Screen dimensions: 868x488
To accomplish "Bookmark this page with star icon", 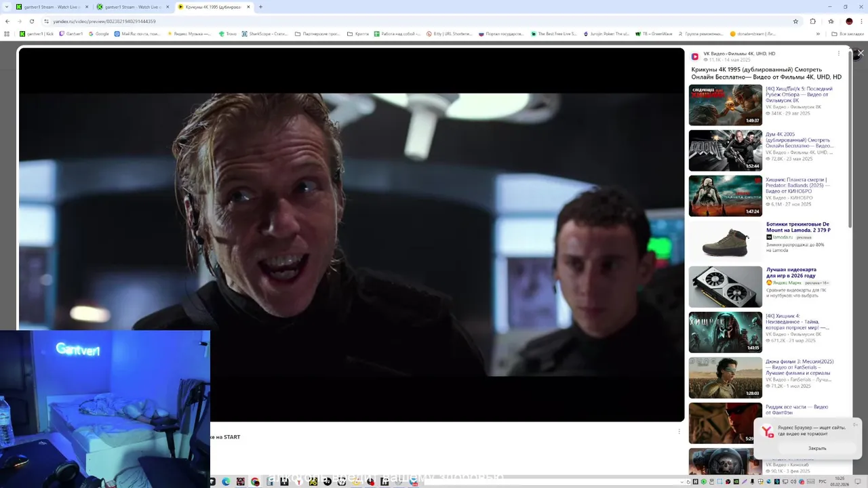I will point(795,21).
